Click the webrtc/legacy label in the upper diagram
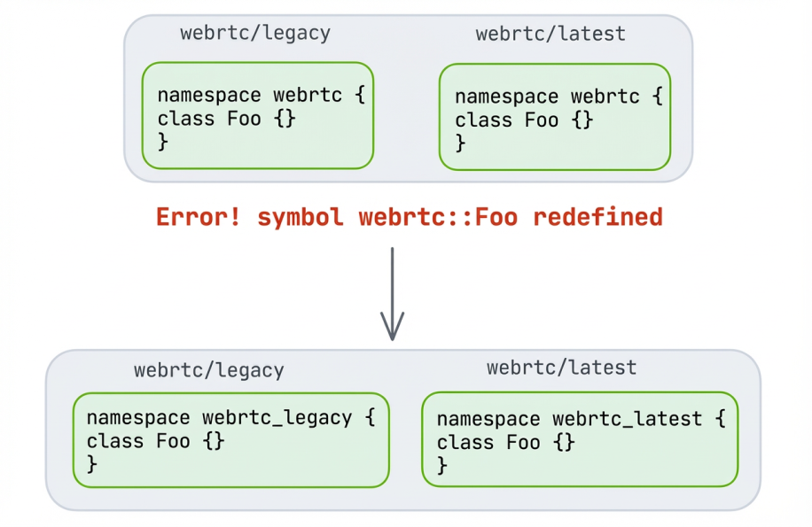This screenshot has width=812, height=527. 255,34
